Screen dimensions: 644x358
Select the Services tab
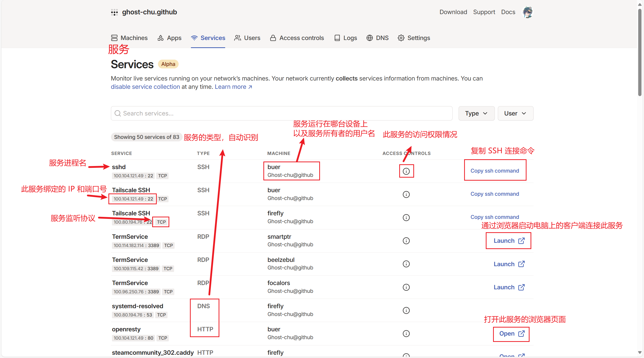[x=208, y=38]
